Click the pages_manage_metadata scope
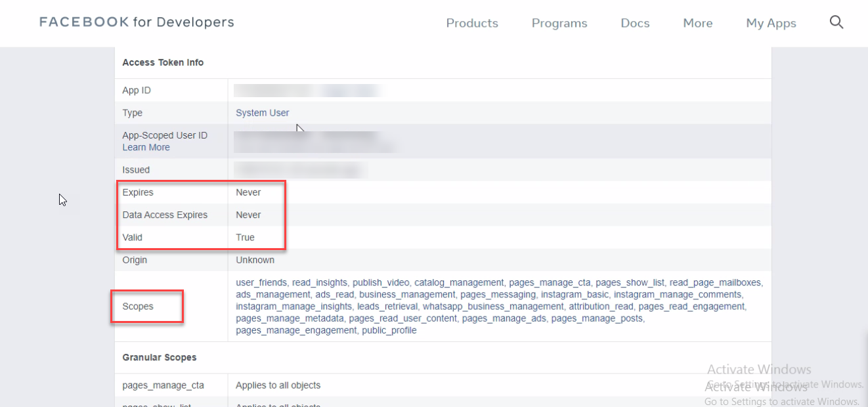Screen dimensions: 868x407 click(x=290, y=318)
